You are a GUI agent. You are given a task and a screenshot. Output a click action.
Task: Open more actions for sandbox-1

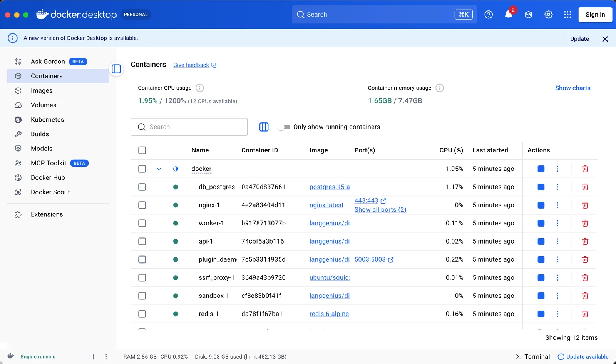click(x=557, y=296)
